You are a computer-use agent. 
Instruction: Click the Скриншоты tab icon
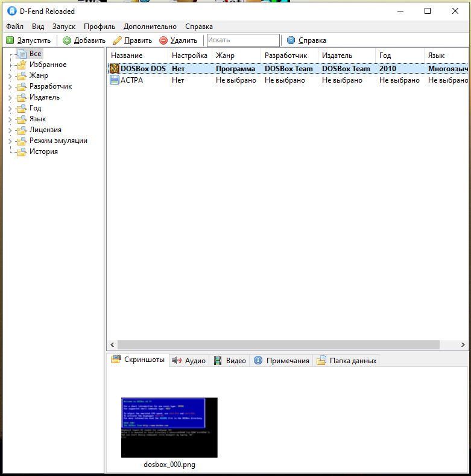116,360
